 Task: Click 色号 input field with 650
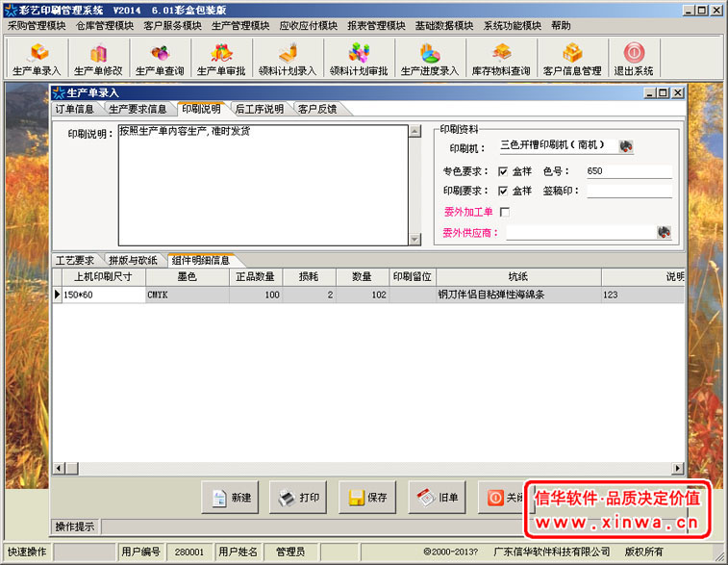629,171
